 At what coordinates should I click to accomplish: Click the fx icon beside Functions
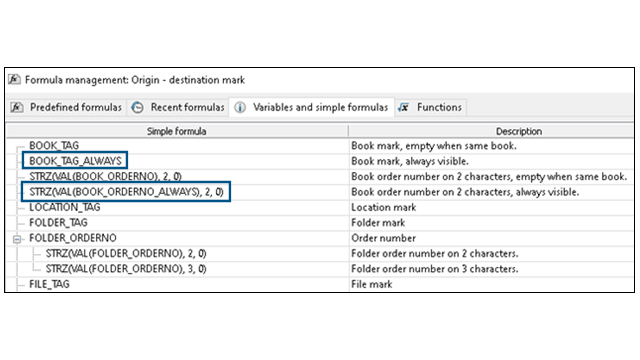(404, 107)
